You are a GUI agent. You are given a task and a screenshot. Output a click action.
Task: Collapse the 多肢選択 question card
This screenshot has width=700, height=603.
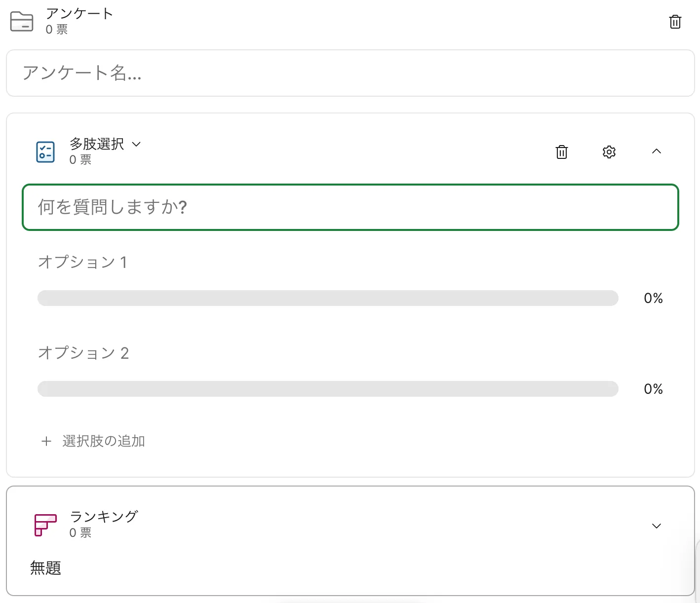click(x=657, y=151)
